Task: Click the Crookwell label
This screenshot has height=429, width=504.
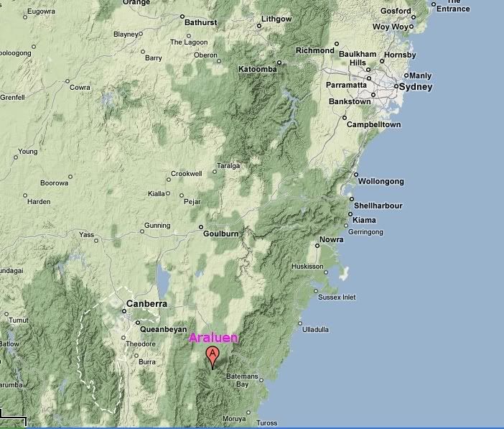Action: click(x=187, y=174)
